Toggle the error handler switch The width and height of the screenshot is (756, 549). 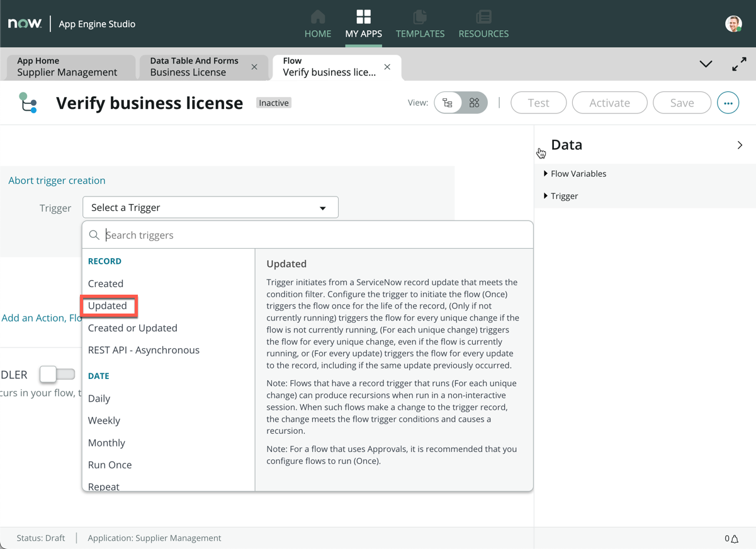(x=57, y=374)
